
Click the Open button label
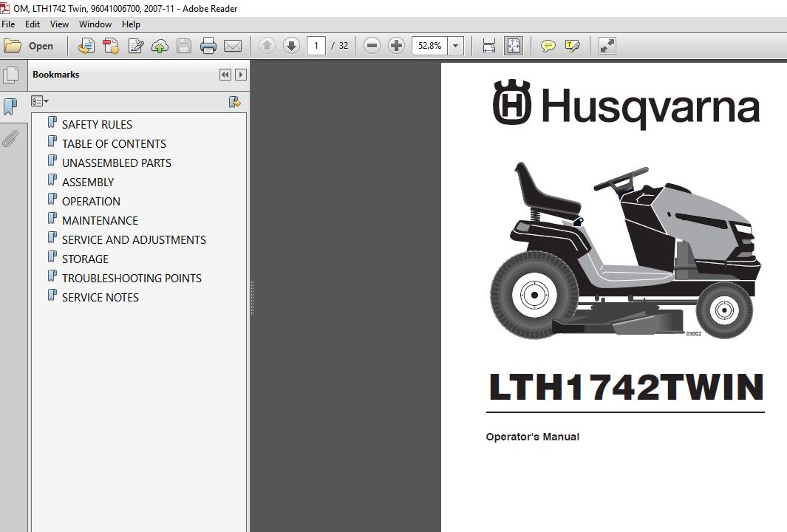point(41,46)
